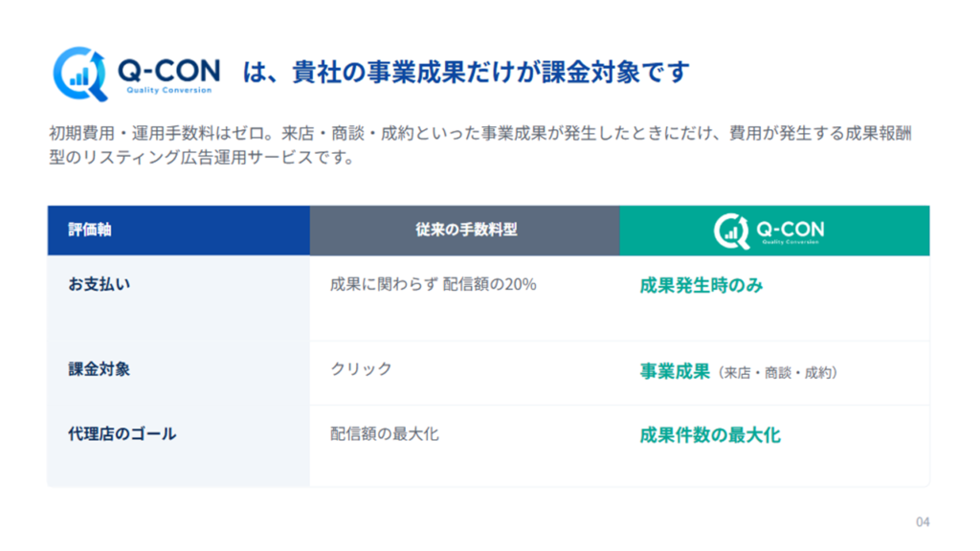Select the 代理店のゴール row label
The height and width of the screenshot is (551, 980).
point(122,433)
